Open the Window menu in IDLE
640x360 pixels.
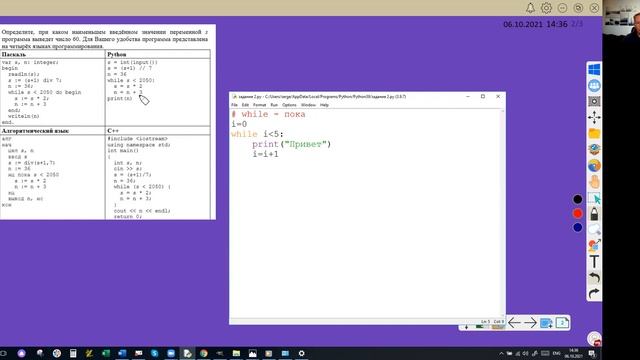pos(308,105)
